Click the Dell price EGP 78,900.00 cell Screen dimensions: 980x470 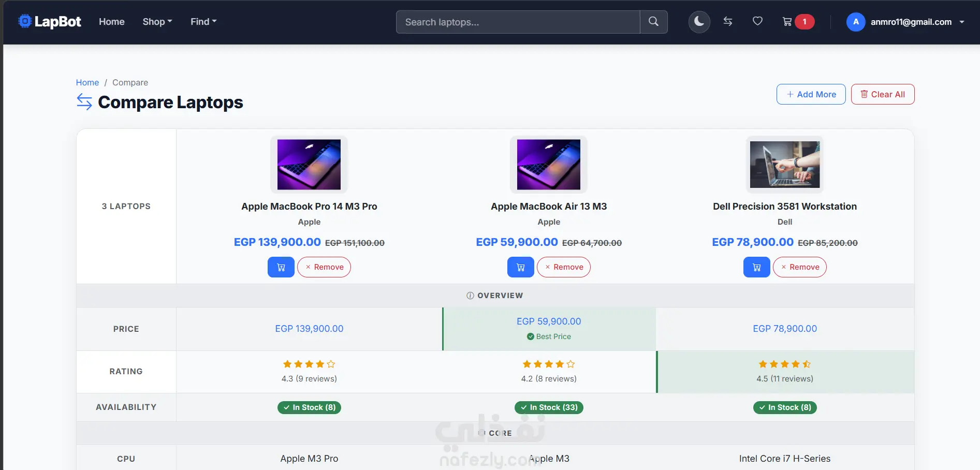pos(785,329)
